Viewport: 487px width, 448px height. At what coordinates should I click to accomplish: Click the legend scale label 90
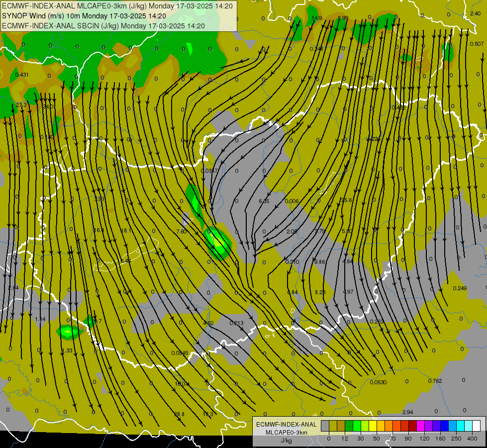click(408, 439)
